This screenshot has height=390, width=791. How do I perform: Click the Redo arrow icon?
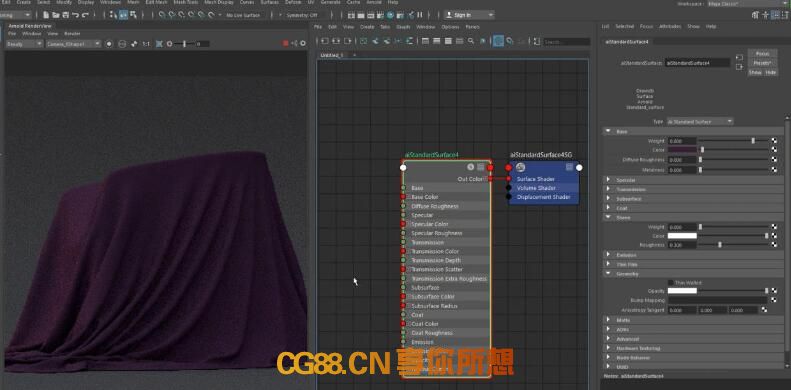[x=84, y=15]
